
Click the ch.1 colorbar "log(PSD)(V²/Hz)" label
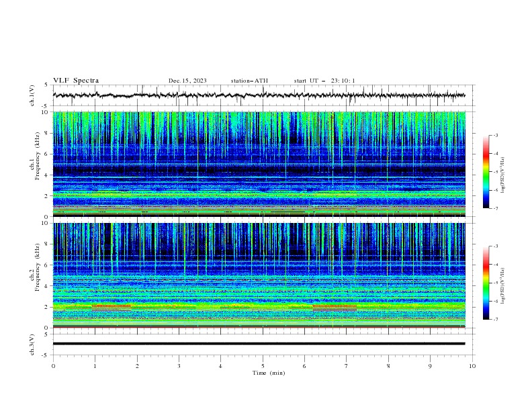502,175
